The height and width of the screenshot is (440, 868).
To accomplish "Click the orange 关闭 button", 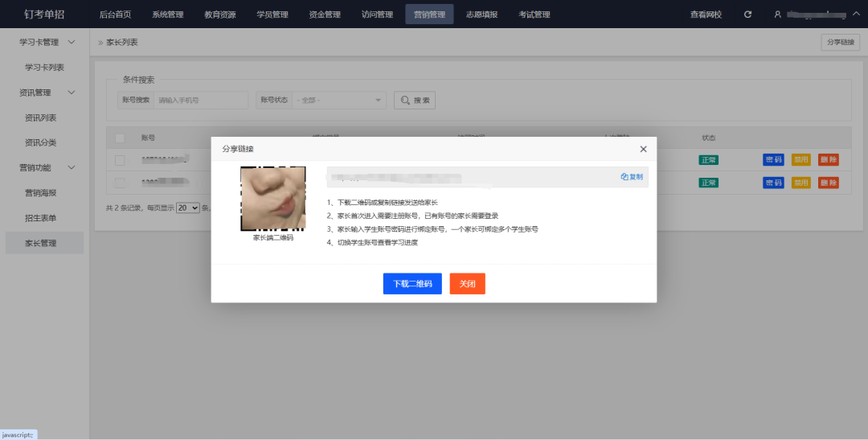I will pos(467,284).
